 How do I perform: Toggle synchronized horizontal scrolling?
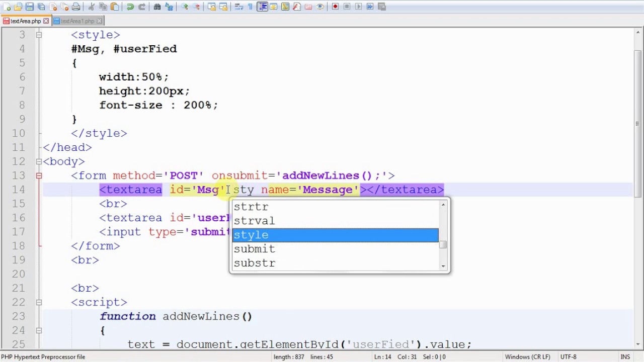223,7
